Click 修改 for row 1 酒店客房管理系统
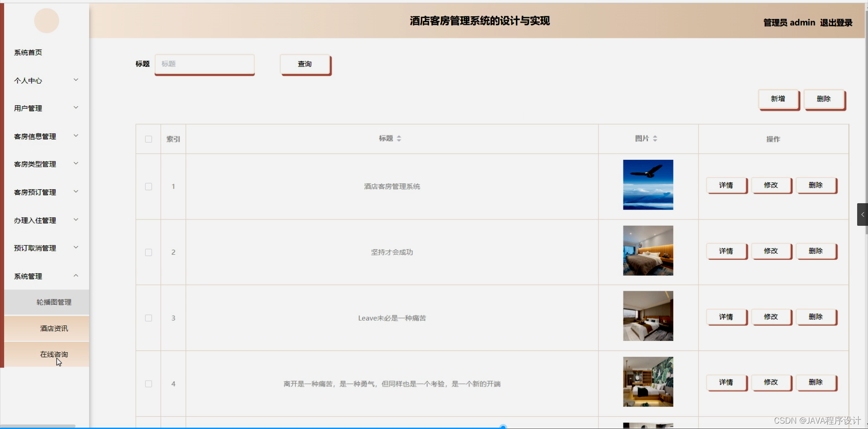This screenshot has height=429, width=868. coord(771,186)
